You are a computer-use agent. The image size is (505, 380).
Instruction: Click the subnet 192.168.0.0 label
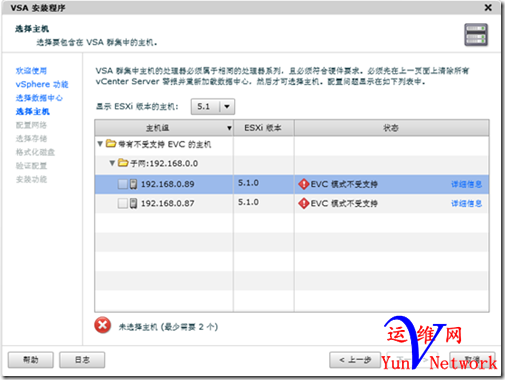click(x=164, y=164)
